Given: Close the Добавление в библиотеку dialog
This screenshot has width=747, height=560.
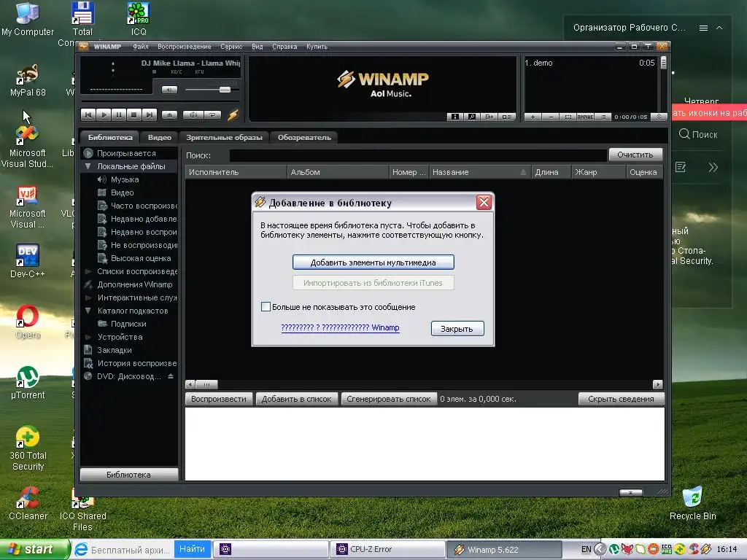Looking at the screenshot, I should [484, 203].
